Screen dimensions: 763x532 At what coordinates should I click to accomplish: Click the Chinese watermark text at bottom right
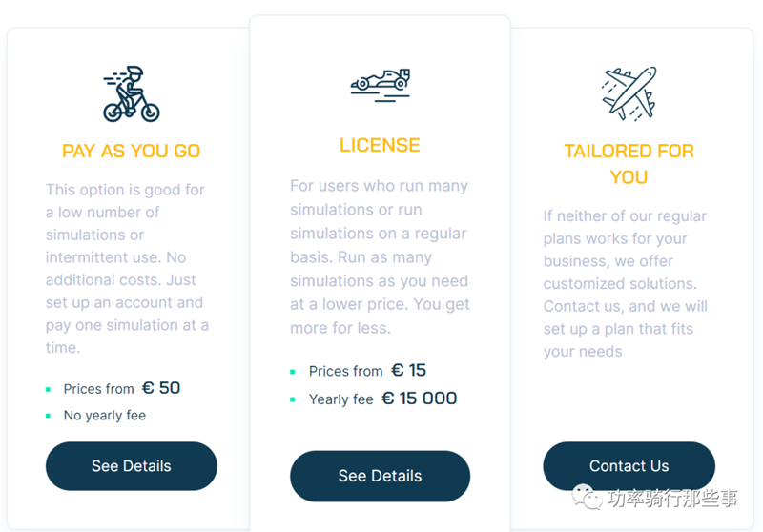673,498
